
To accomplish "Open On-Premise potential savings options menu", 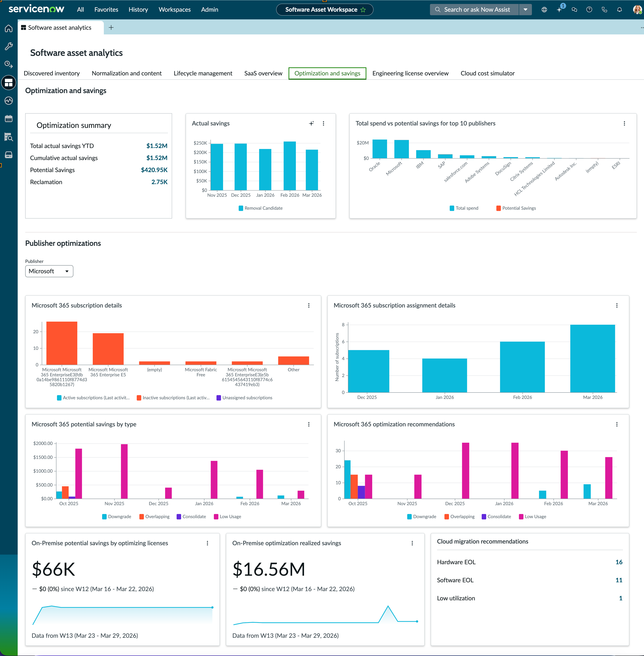I will (207, 543).
